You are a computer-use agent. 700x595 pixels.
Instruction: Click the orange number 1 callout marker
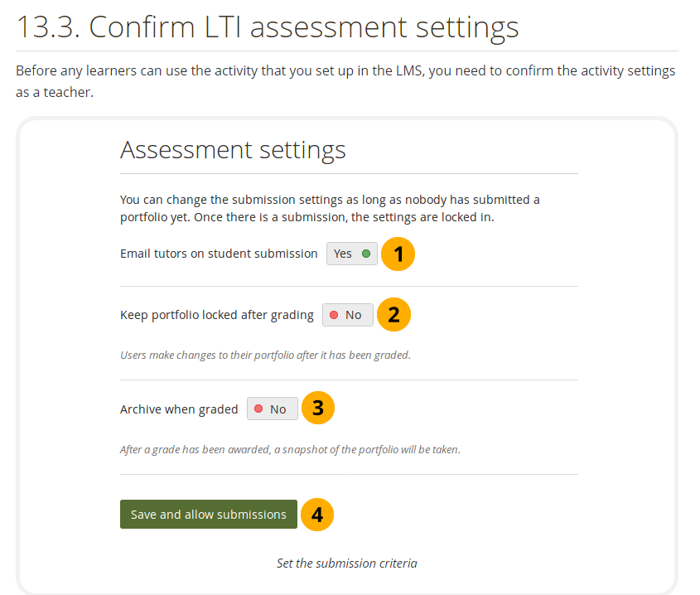click(398, 254)
